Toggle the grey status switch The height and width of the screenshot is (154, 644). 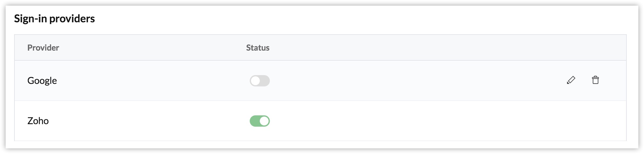[259, 81]
